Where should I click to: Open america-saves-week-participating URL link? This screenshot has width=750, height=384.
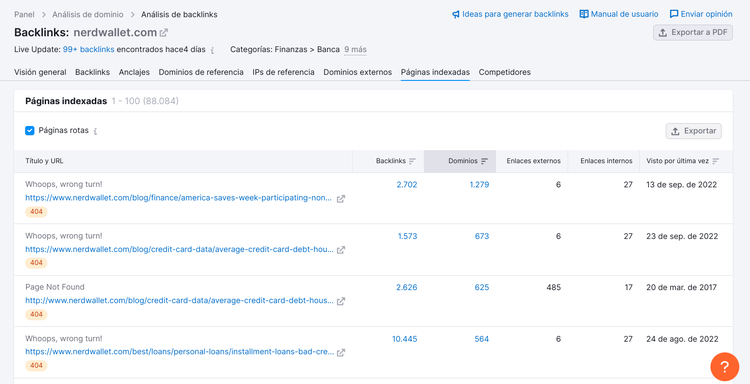tap(179, 198)
